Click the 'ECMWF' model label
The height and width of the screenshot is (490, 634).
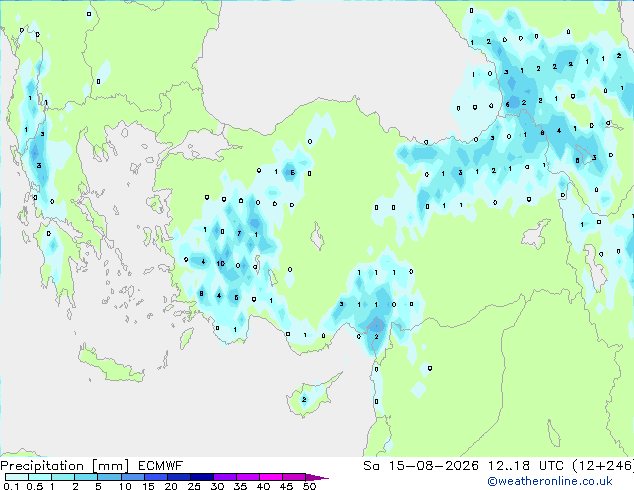pos(161,466)
